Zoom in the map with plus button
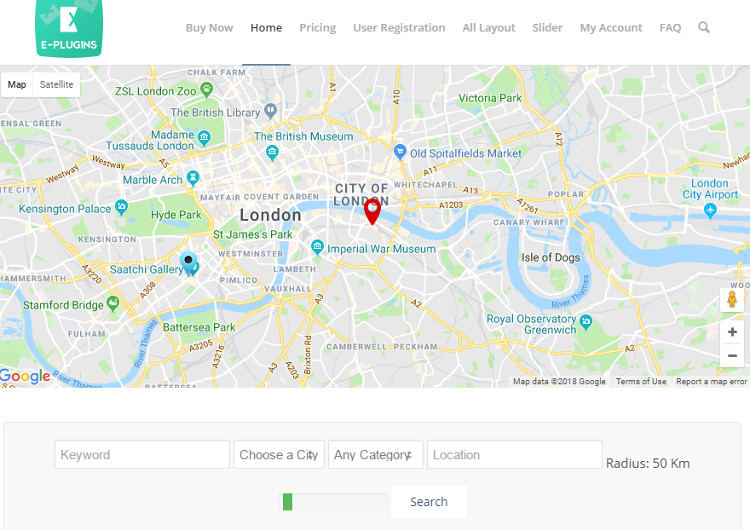The image size is (750, 530). [732, 332]
